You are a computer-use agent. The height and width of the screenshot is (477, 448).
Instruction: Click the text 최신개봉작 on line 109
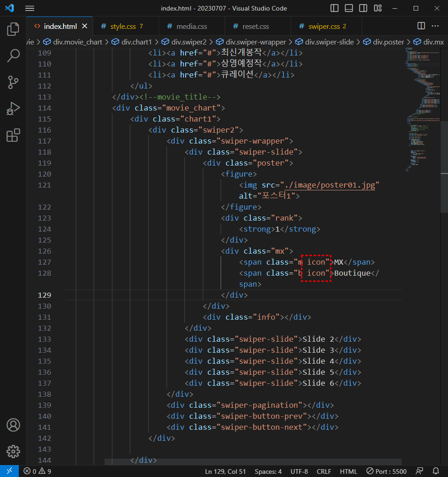(x=241, y=52)
